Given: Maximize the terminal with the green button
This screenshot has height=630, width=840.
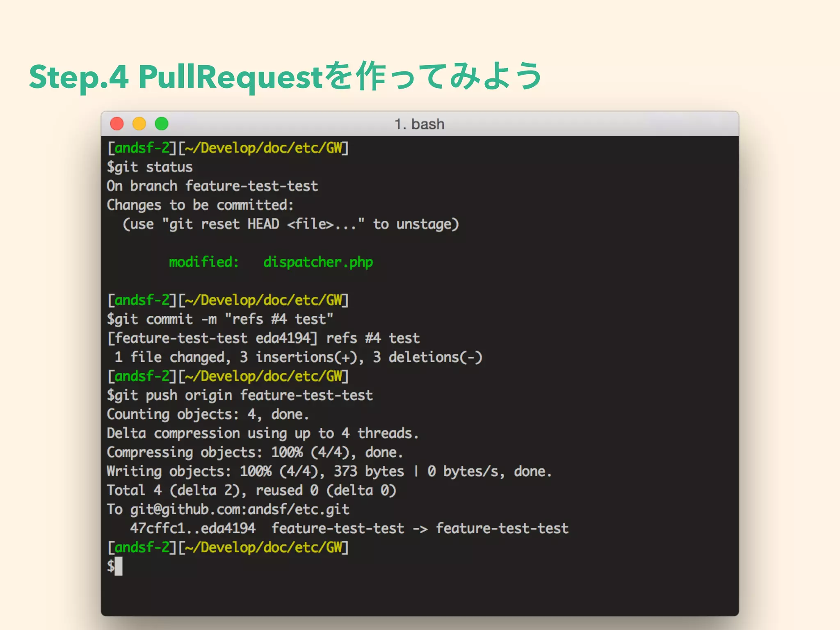Looking at the screenshot, I should point(162,123).
